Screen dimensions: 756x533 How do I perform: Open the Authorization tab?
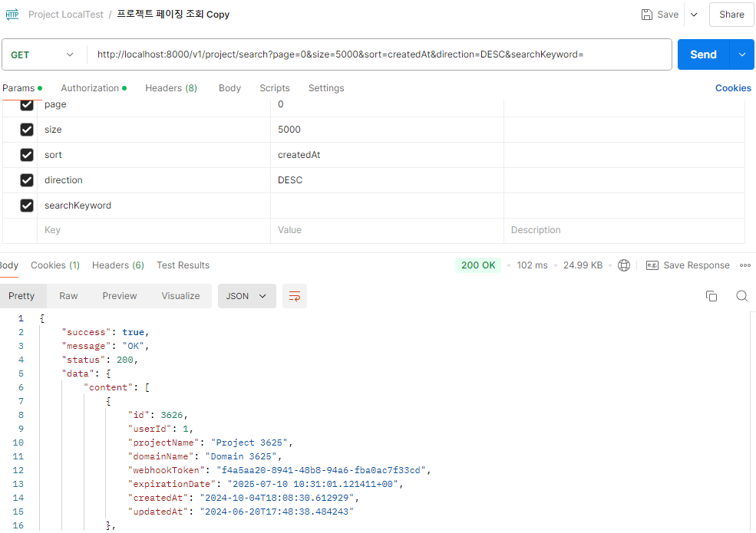pos(94,88)
